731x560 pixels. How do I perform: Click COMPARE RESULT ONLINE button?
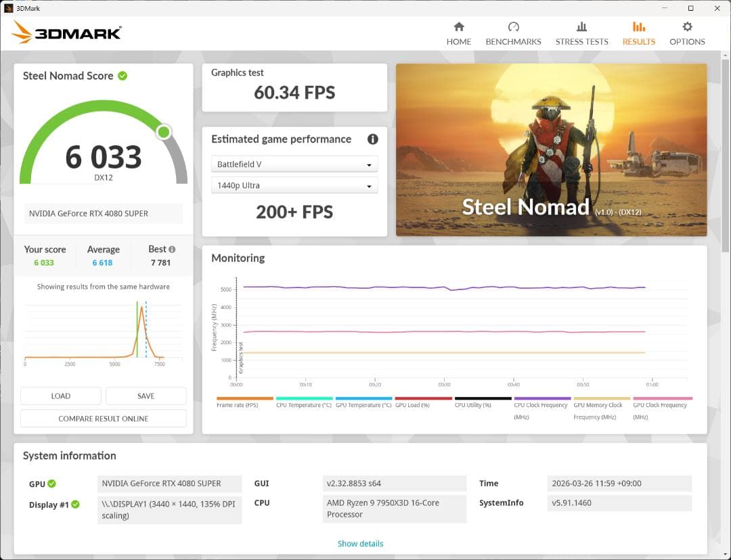pos(104,419)
